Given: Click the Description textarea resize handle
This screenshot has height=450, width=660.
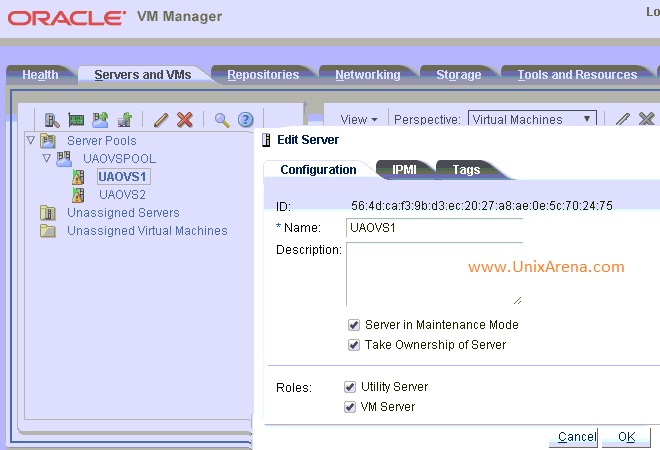Looking at the screenshot, I should coord(517,300).
